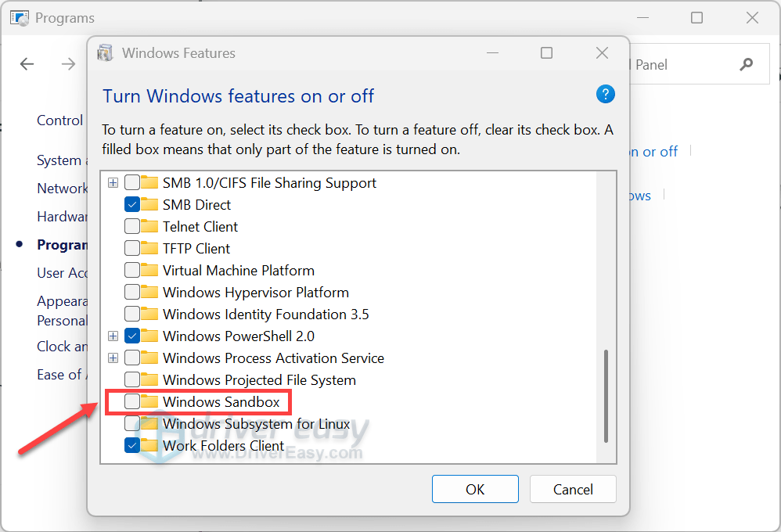The image size is (781, 532).
Task: Open System category in Control Panel sidebar
Action: click(x=62, y=160)
